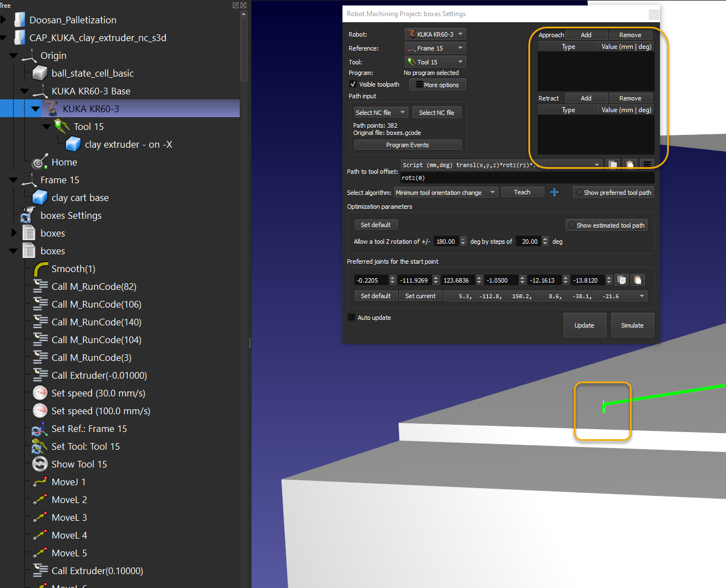Click the rotz(0) script input field
This screenshot has height=588, width=726.
[526, 178]
